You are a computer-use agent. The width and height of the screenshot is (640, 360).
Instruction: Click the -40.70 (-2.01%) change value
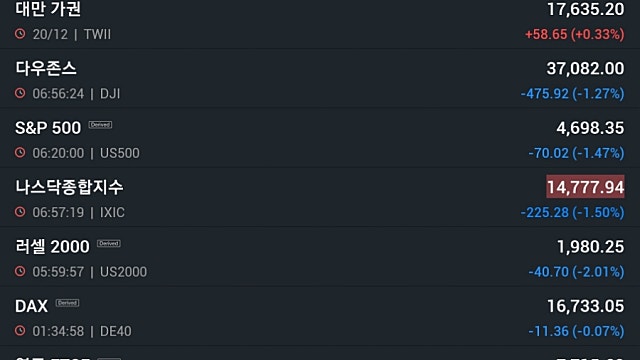point(576,272)
